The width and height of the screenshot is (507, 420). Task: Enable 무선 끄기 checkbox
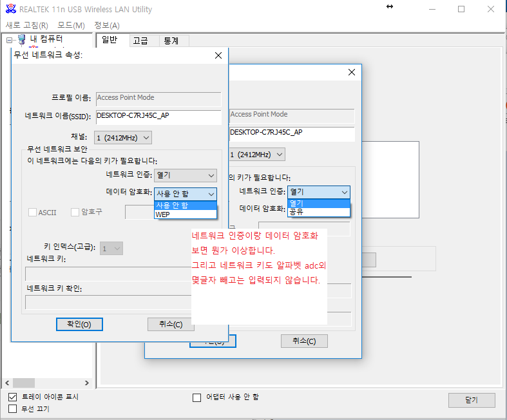(x=13, y=408)
